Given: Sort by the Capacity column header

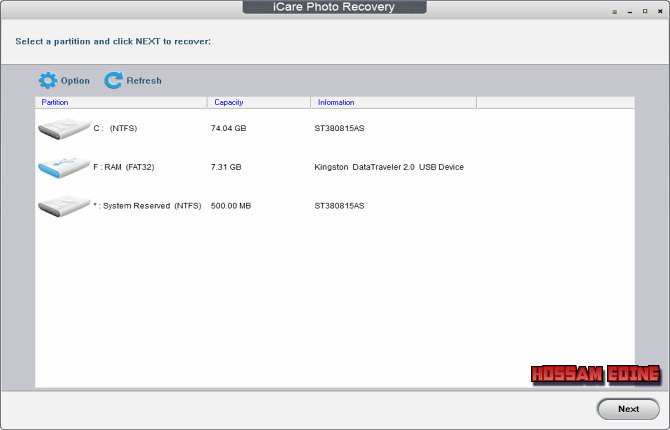Looking at the screenshot, I should [259, 103].
